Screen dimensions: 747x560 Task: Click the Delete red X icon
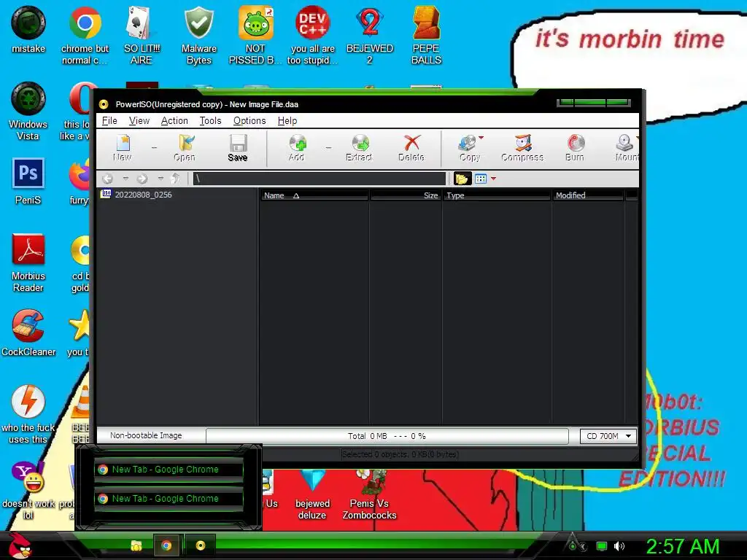click(411, 148)
